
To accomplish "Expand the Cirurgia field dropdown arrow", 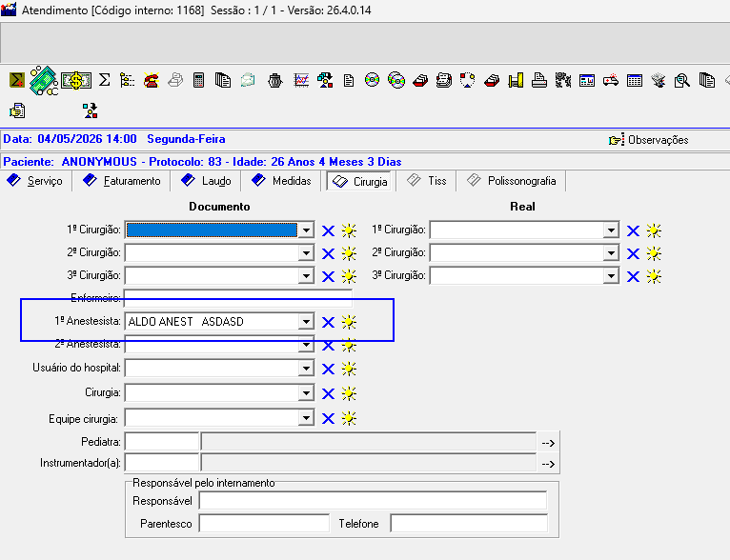I will click(x=306, y=393).
